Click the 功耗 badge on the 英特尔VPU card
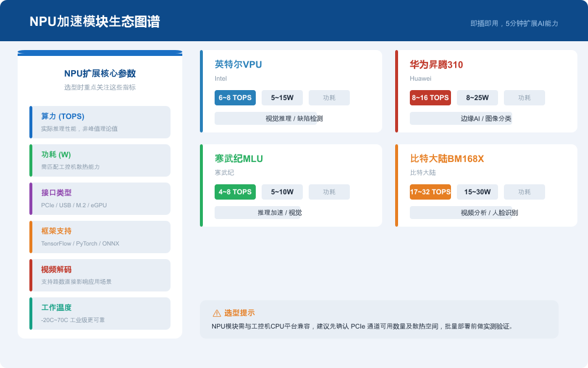588x368 pixels. [329, 98]
